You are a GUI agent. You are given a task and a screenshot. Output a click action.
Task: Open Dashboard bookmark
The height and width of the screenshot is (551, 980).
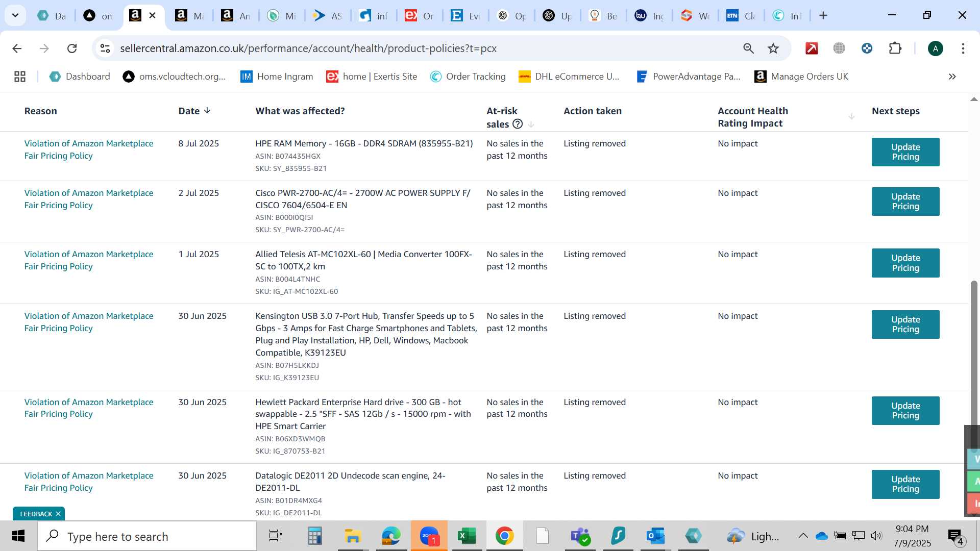[x=80, y=77]
